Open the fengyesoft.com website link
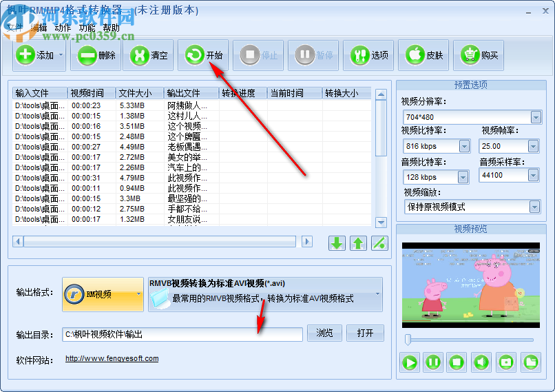This screenshot has width=555, height=392. pos(112,358)
